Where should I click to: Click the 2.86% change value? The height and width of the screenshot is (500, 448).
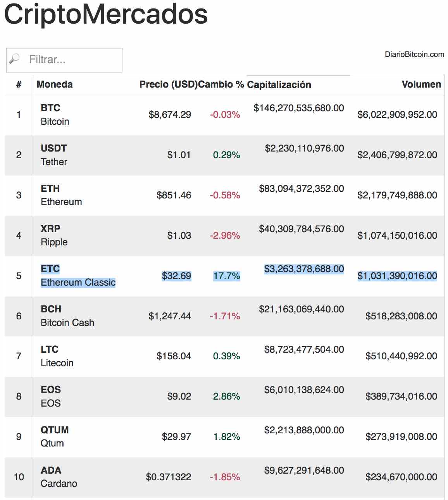226,397
